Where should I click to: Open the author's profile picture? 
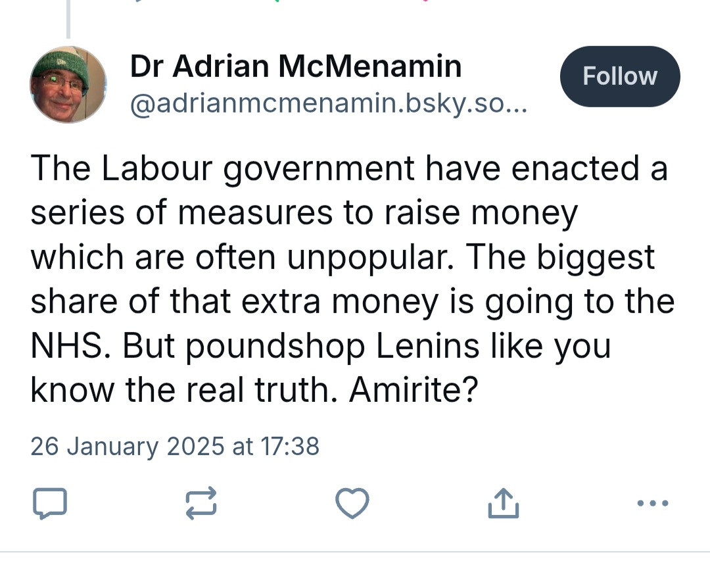click(x=68, y=85)
